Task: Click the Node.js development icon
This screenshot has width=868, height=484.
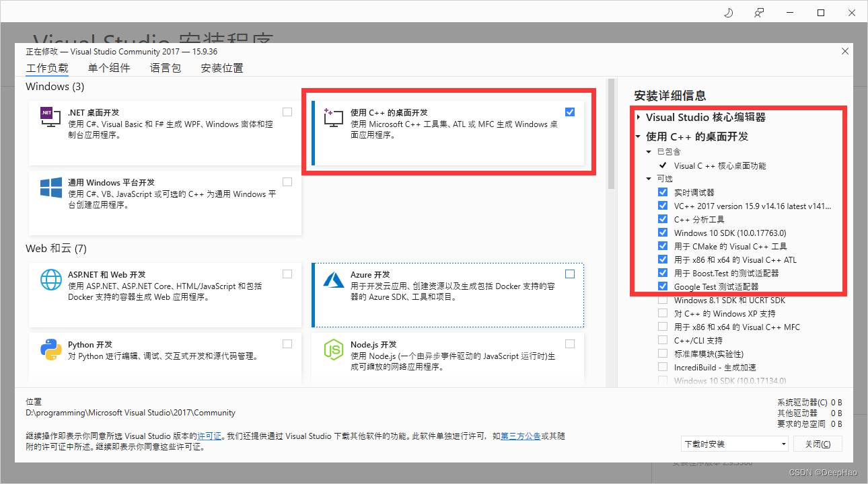Action: coord(334,350)
